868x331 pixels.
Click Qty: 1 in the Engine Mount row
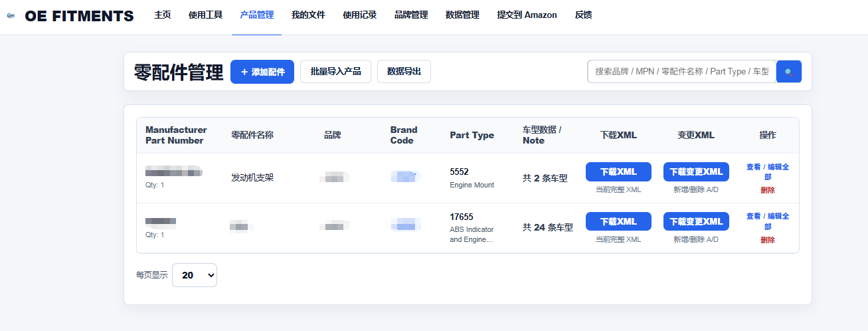(x=155, y=185)
